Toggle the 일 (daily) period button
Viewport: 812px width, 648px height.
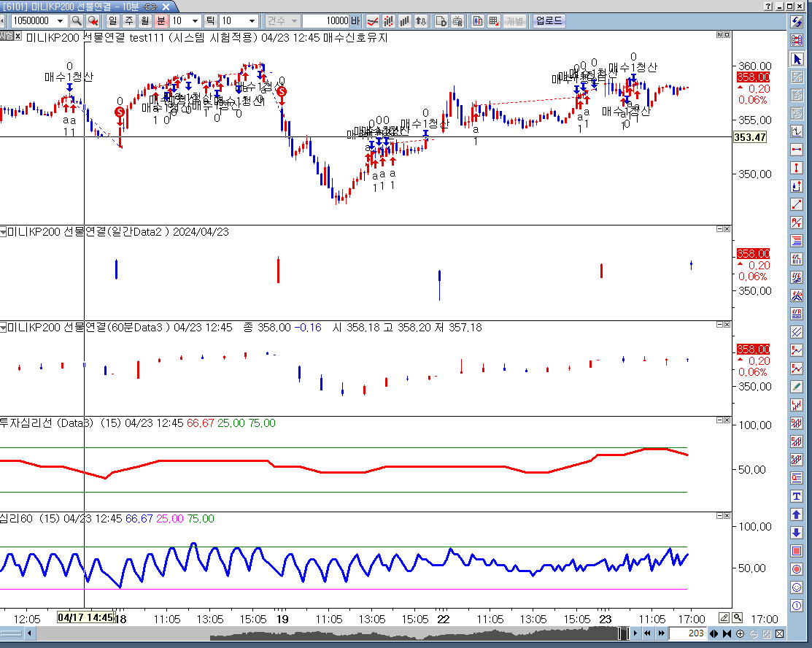(x=113, y=21)
